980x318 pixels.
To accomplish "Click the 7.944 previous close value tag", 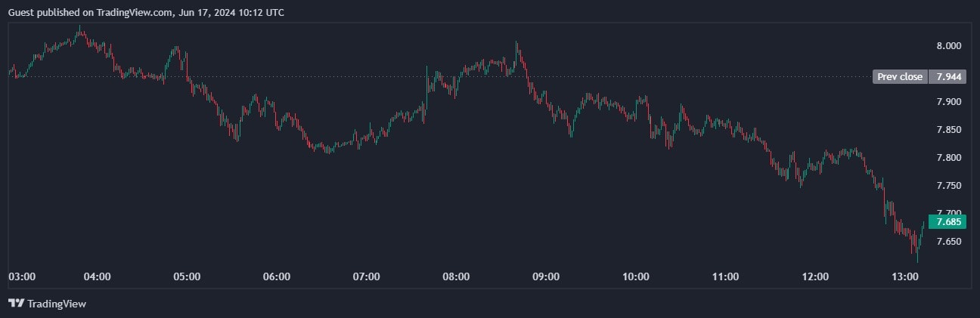I will [948, 76].
